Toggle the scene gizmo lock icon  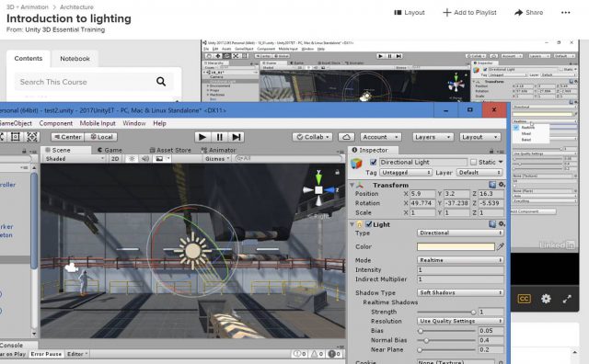[x=338, y=172]
